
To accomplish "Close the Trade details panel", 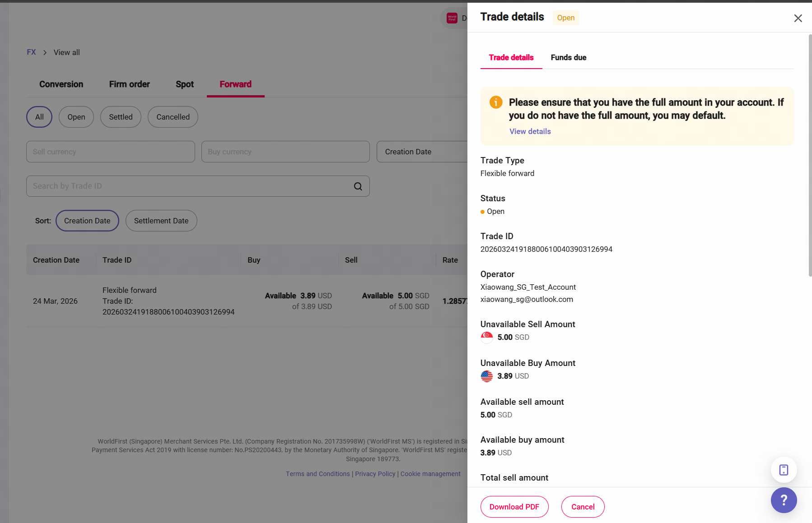I will coord(798,18).
